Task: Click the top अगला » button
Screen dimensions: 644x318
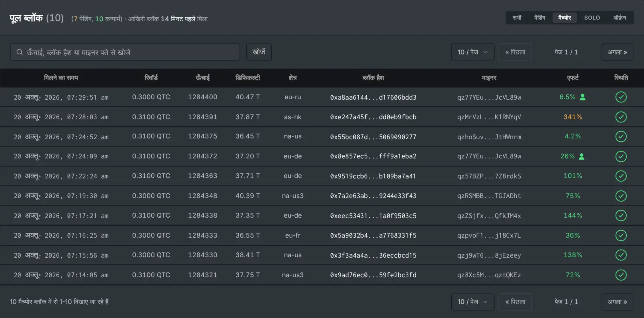Action: [x=618, y=52]
